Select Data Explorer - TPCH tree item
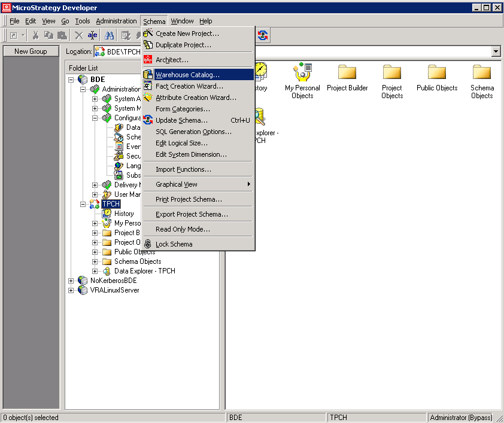Viewport: 504px width, 423px height. click(x=144, y=271)
